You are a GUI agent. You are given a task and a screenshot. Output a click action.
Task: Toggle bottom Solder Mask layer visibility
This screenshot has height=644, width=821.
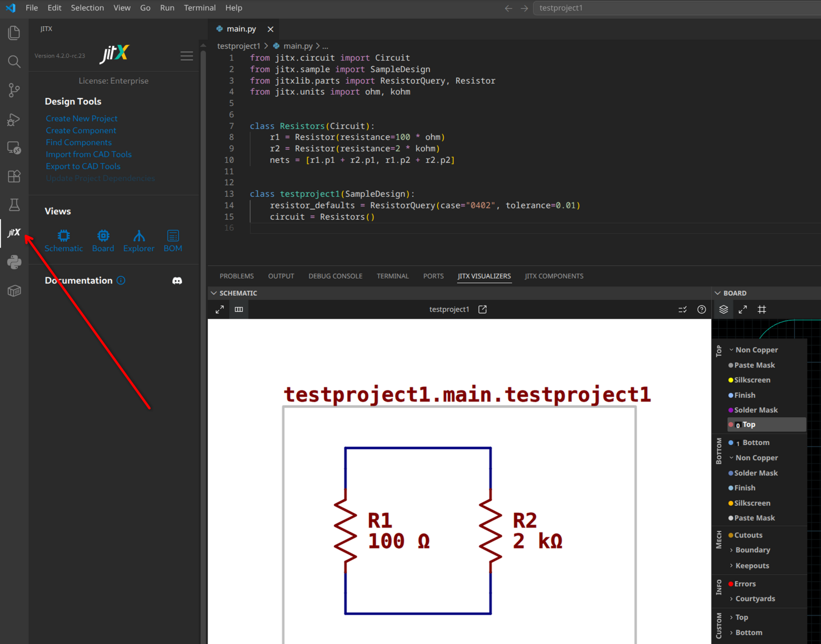pos(753,473)
